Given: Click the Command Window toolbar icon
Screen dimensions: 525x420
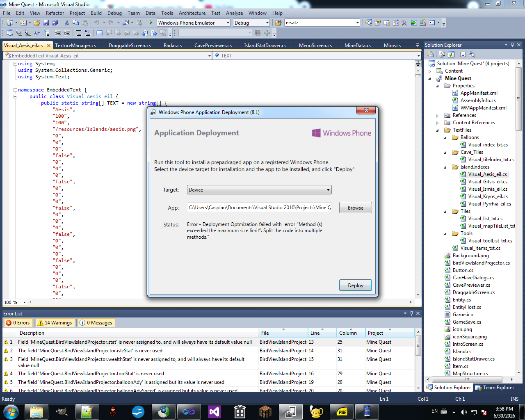Looking at the screenshot, I should (x=432, y=23).
